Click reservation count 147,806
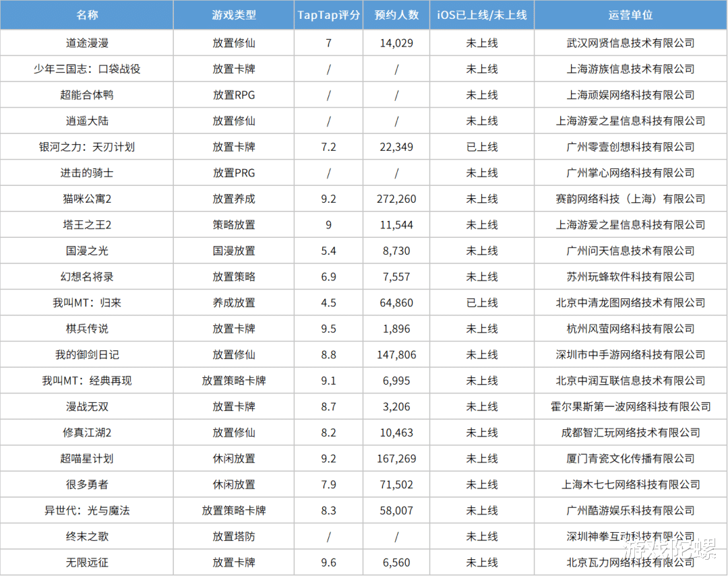 click(x=396, y=355)
